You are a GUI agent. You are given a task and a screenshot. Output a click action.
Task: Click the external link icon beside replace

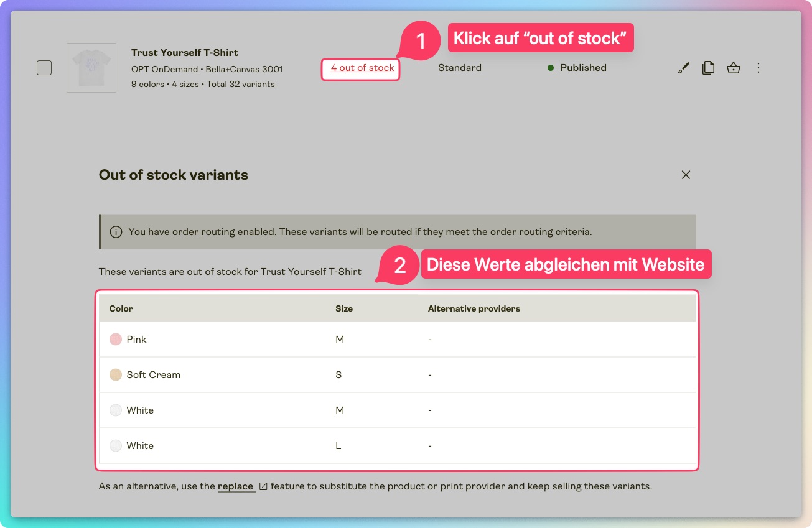tap(263, 486)
